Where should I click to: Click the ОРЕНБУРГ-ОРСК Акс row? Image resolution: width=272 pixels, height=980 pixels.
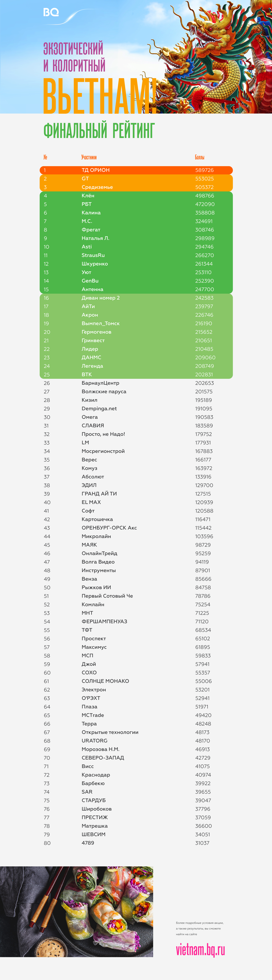[109, 528]
